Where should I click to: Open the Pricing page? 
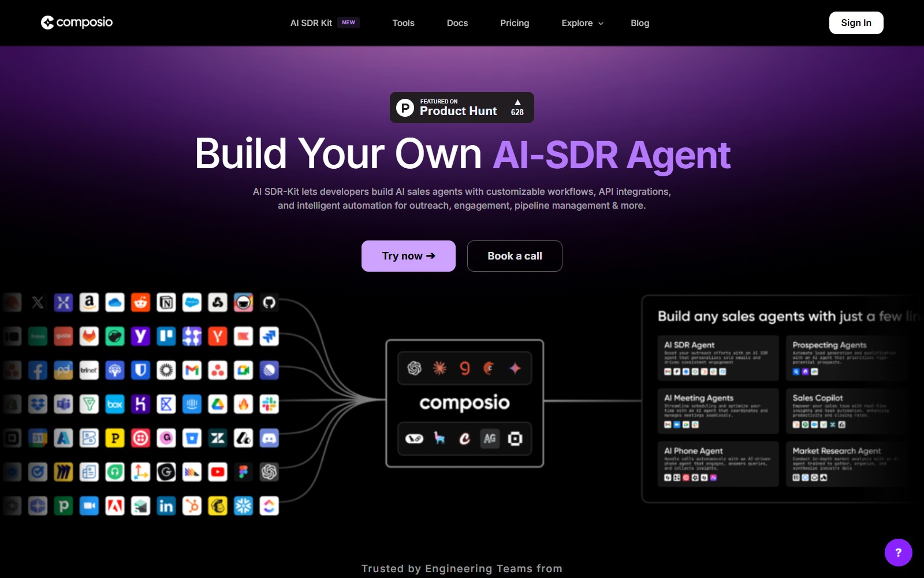(515, 23)
